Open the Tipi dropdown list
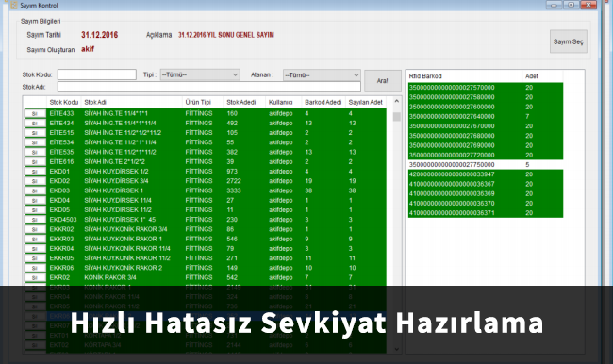The height and width of the screenshot is (364, 613). point(200,74)
